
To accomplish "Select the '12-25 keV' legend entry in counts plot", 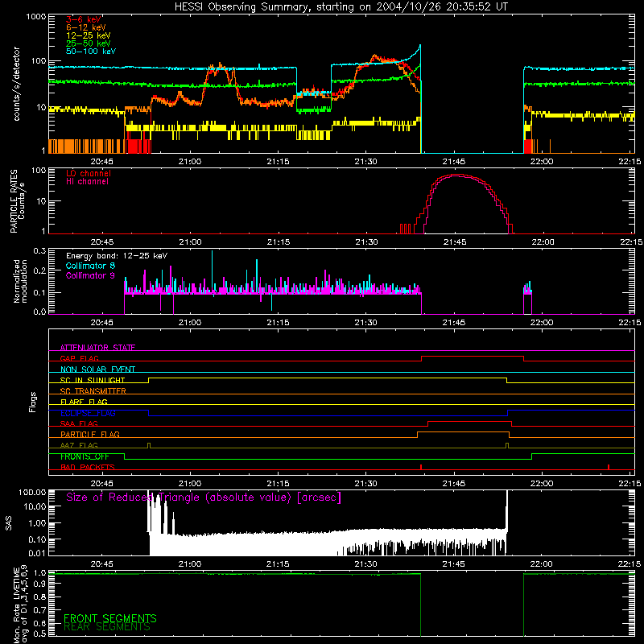I will click(x=89, y=35).
